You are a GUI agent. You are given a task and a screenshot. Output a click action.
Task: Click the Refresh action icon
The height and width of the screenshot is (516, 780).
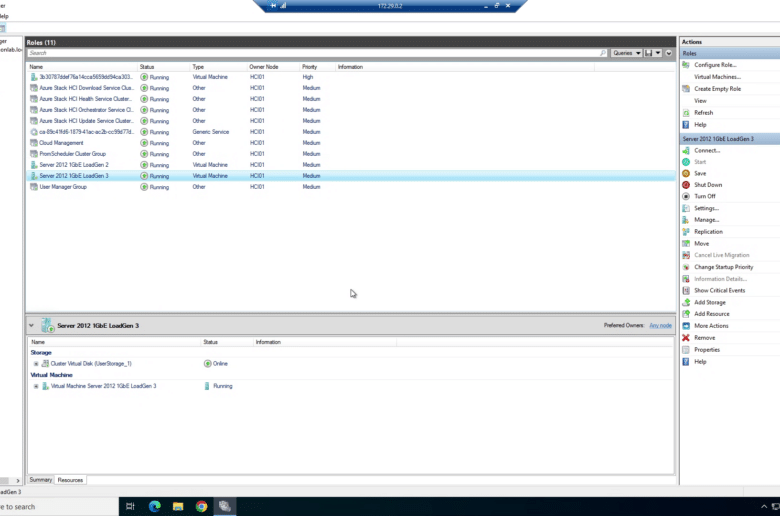click(x=686, y=113)
